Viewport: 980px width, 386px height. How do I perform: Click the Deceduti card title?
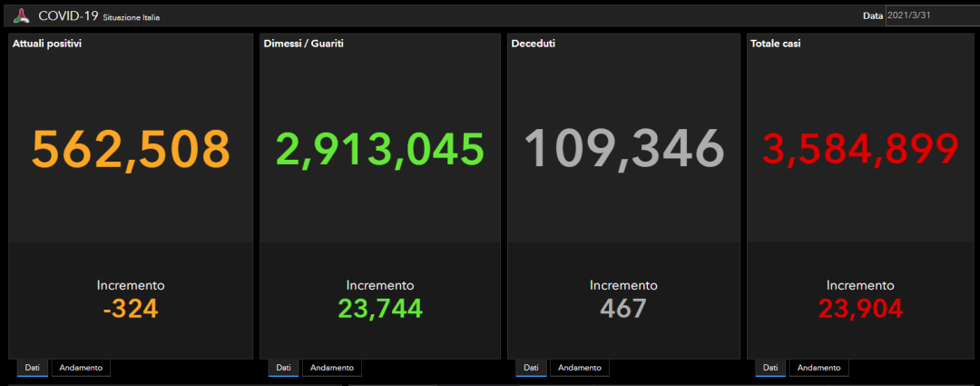pos(534,44)
